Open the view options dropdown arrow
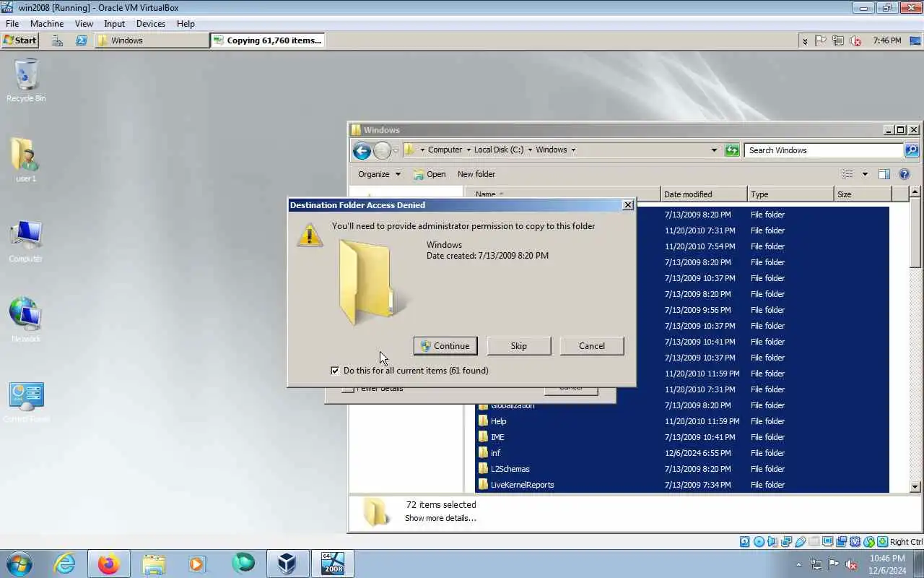Screen dimensions: 924x578 [865, 174]
